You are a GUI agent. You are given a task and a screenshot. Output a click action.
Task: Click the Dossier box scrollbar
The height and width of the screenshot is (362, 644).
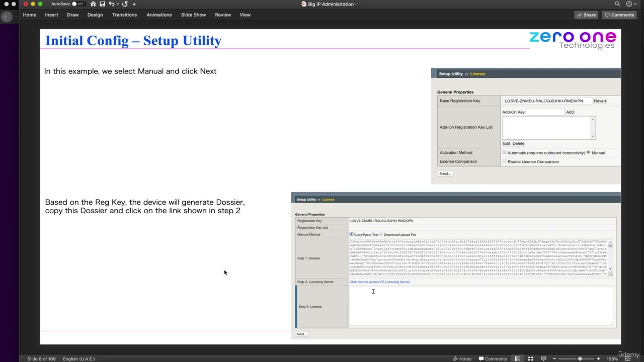coord(610,258)
